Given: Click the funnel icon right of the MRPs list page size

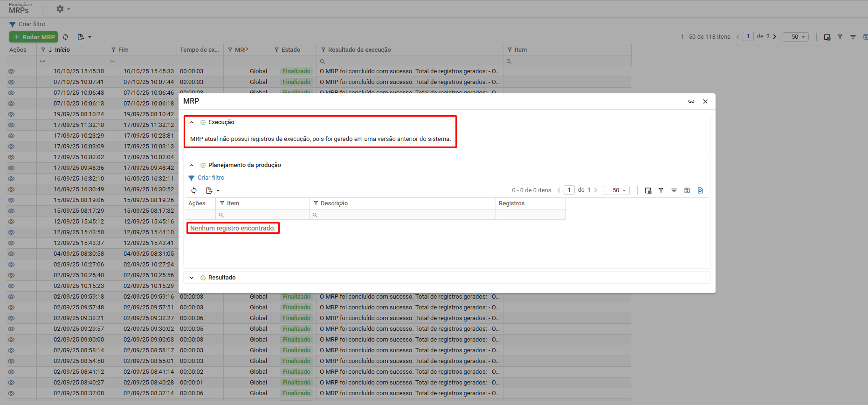Looking at the screenshot, I should [840, 37].
